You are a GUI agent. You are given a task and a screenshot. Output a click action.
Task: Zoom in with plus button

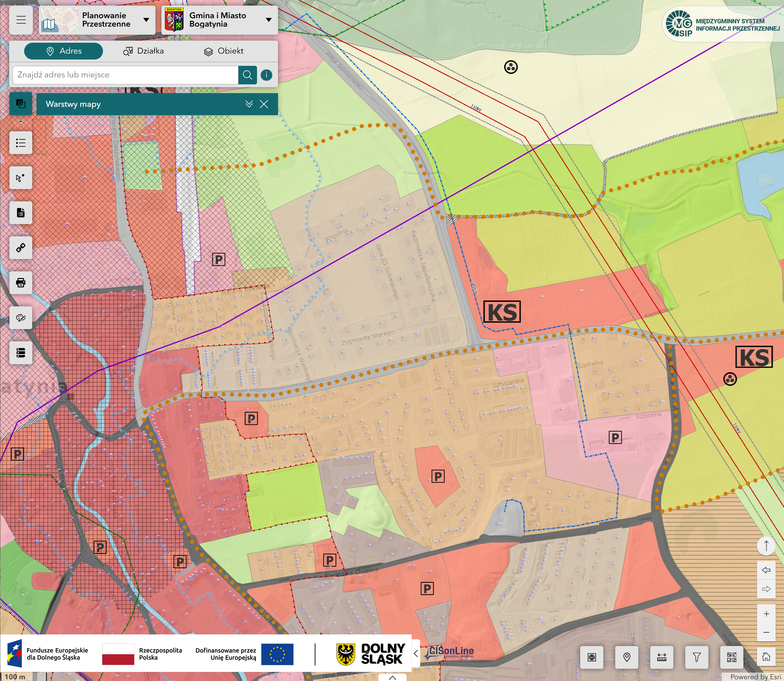[766, 614]
